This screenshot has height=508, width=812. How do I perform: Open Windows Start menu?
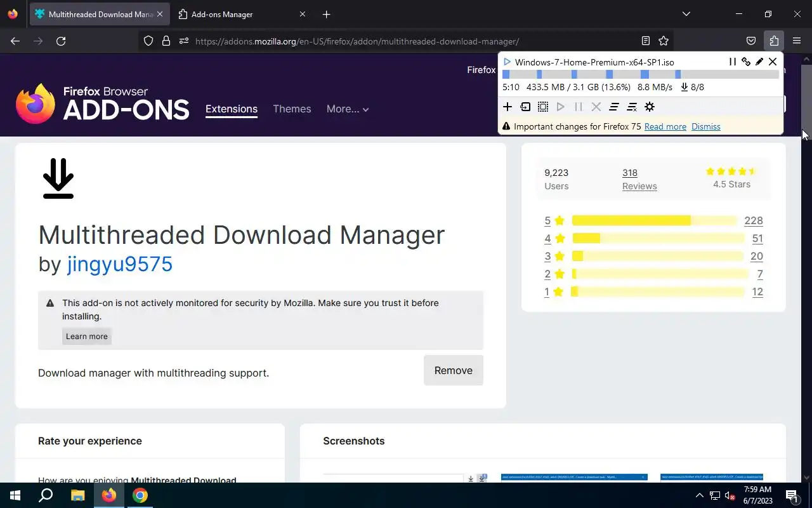coord(15,495)
